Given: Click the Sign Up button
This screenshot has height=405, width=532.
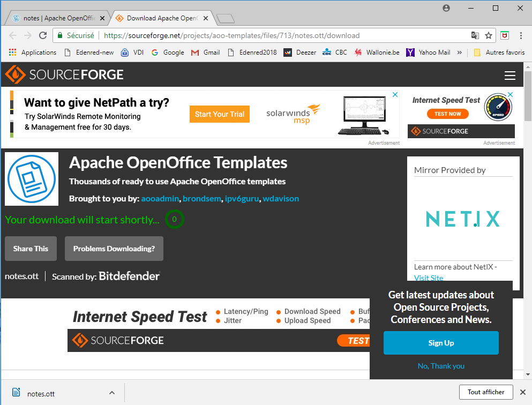Looking at the screenshot, I should [x=441, y=343].
